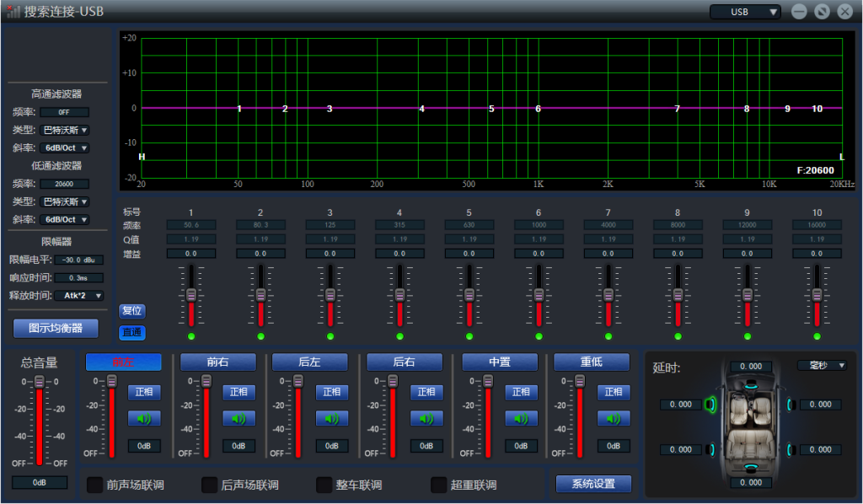Click EQ point 4 on frequency graph

[421, 109]
